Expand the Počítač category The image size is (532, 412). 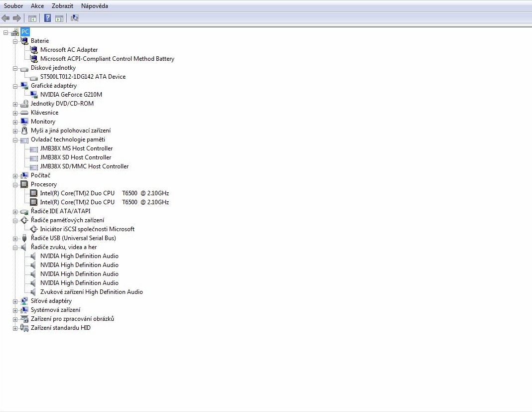pyautogui.click(x=15, y=176)
